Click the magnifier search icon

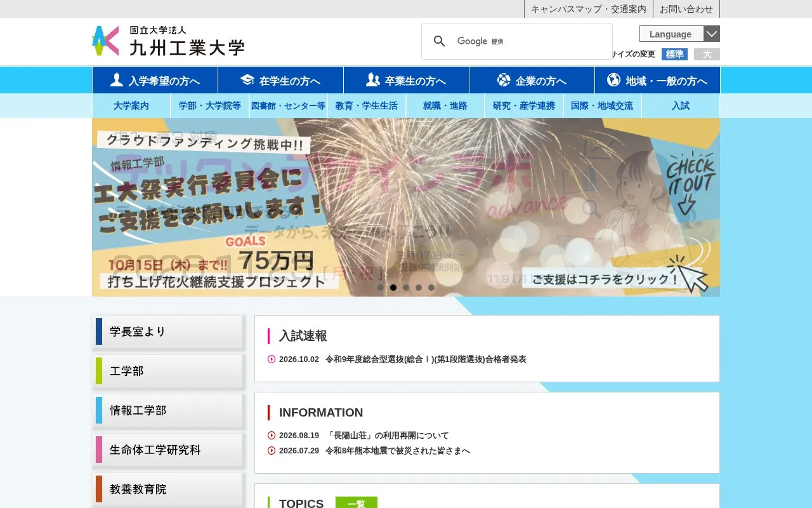point(439,41)
